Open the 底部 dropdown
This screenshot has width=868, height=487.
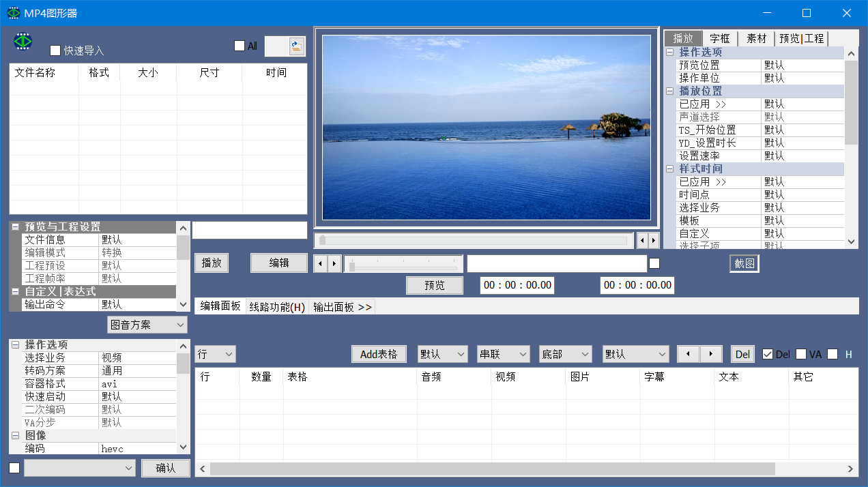click(565, 354)
